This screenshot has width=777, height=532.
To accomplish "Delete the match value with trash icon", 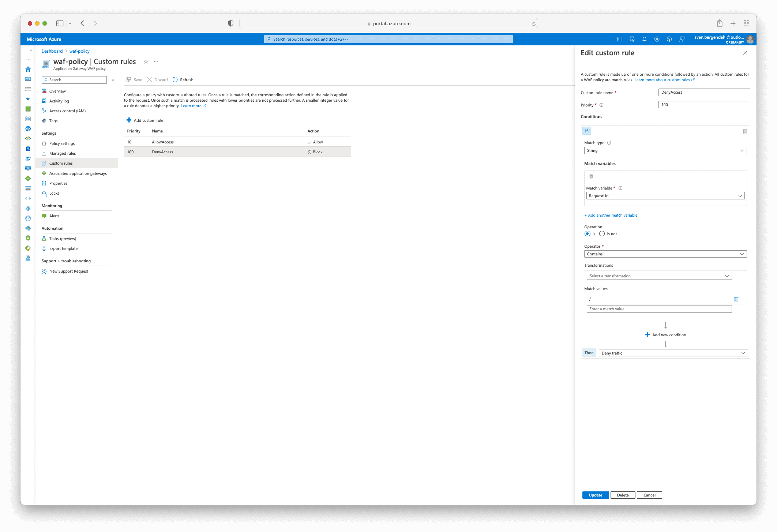I will click(x=736, y=299).
